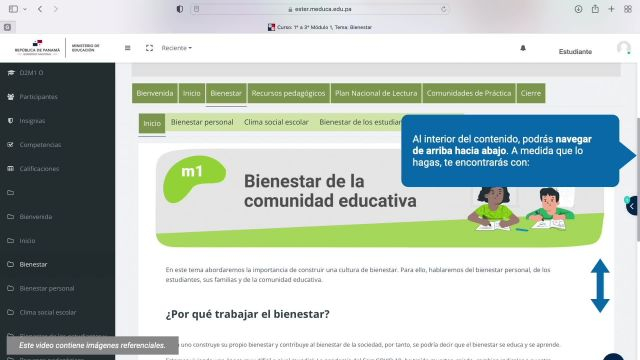Reload the current page

pos(444,9)
